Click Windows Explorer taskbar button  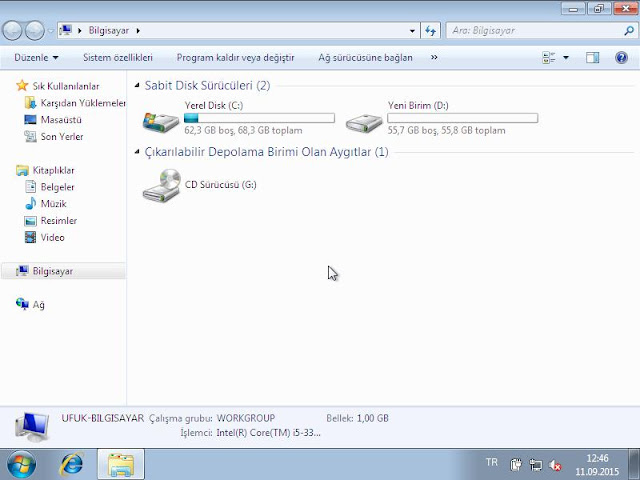click(121, 464)
